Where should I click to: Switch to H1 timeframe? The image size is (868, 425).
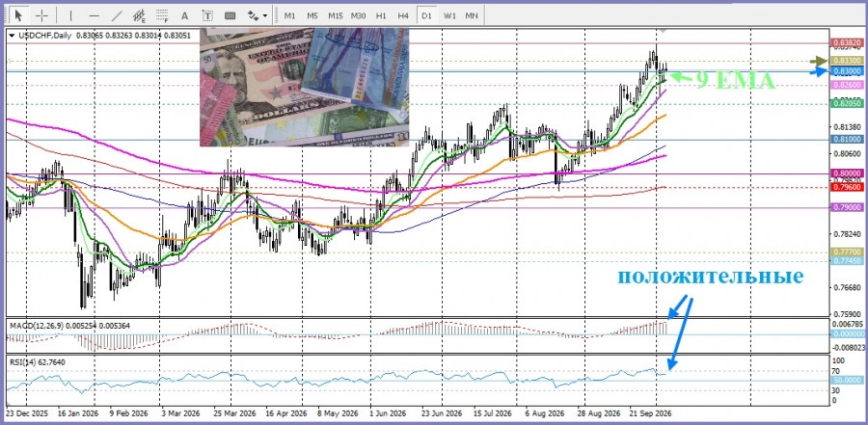(381, 15)
